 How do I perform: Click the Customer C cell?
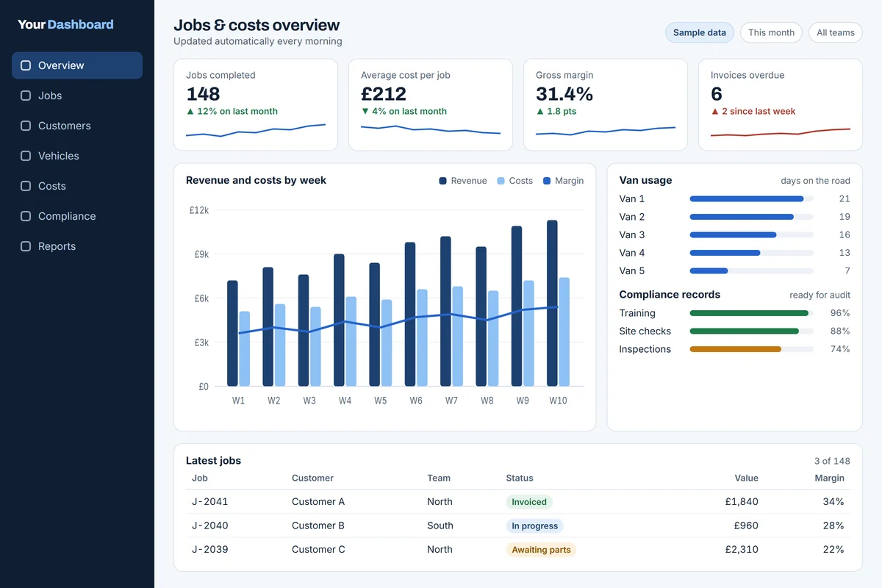tap(318, 550)
